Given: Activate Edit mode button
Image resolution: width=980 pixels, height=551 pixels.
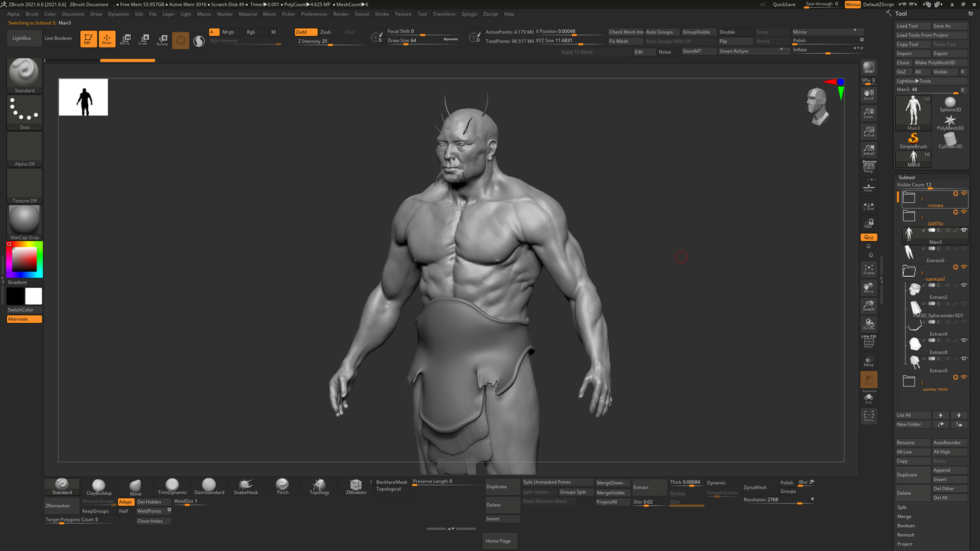Looking at the screenshot, I should [88, 39].
